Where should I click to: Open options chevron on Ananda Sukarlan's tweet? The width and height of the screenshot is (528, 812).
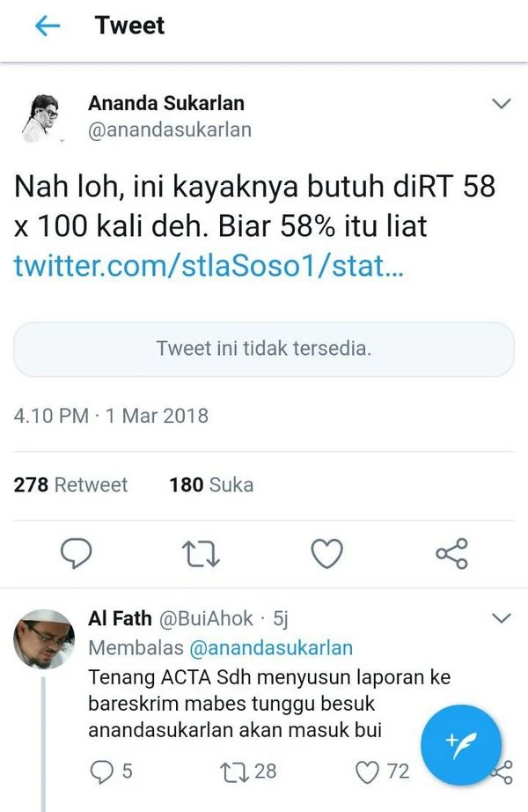[x=501, y=104]
